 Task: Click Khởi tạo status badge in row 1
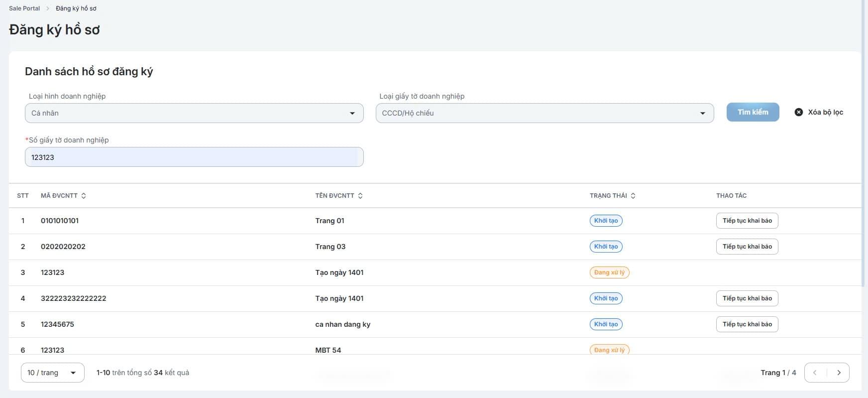click(x=606, y=221)
